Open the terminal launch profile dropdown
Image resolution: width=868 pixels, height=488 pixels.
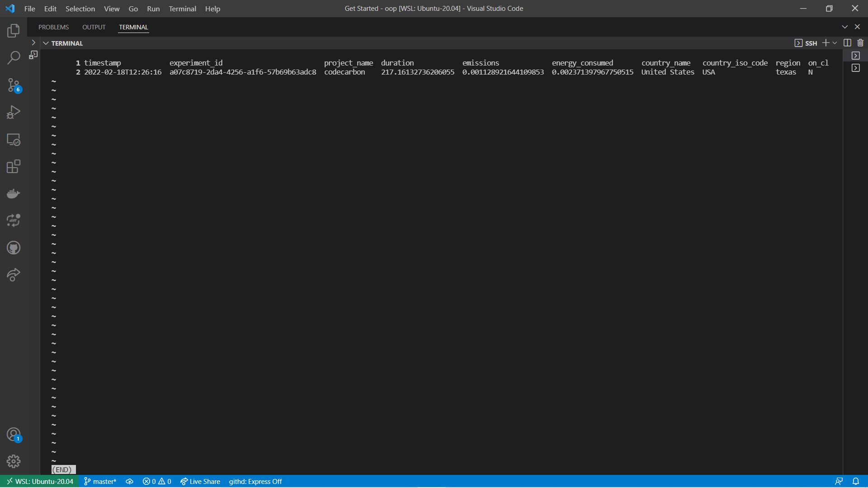[x=834, y=43]
